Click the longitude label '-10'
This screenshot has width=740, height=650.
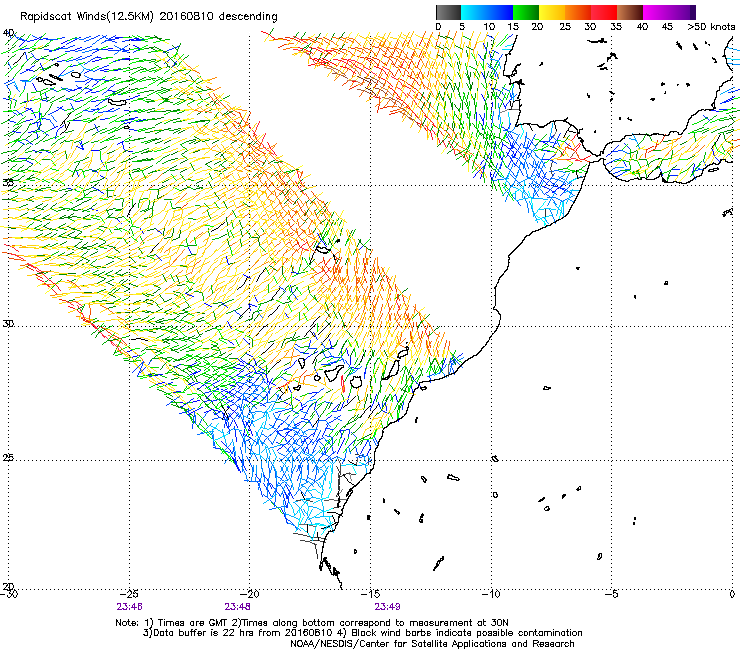coord(491,594)
